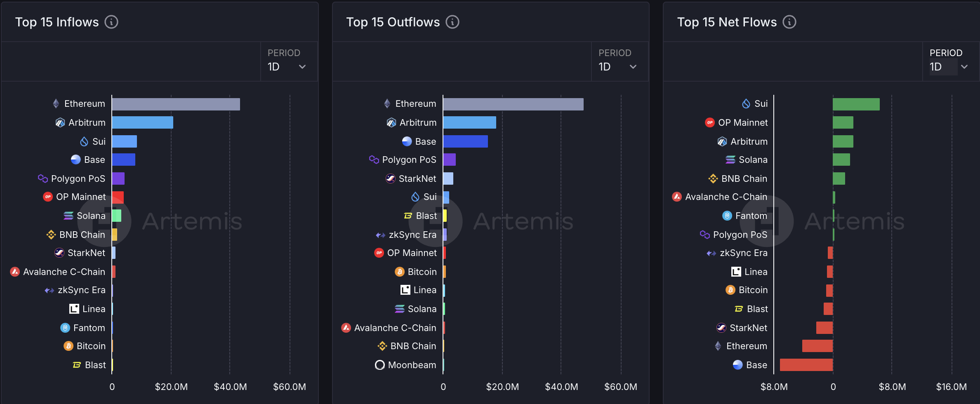This screenshot has height=404, width=980.
Task: Click the Avalanche C-Chain label in Net Flows
Action: click(x=726, y=197)
